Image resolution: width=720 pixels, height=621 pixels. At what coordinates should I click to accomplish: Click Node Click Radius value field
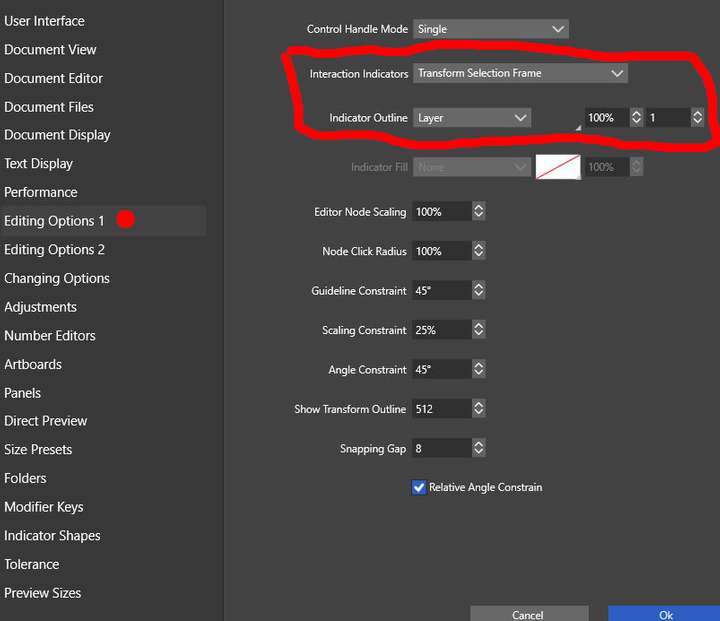coord(441,251)
